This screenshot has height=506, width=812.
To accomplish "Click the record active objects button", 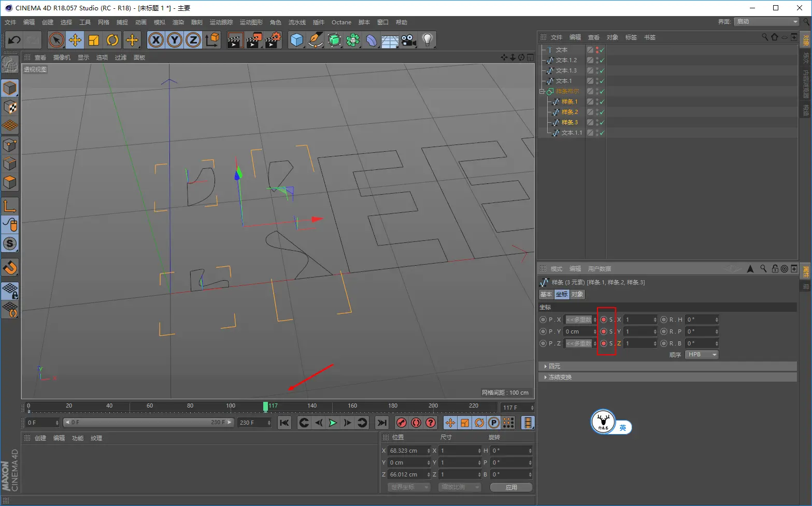I will point(401,423).
